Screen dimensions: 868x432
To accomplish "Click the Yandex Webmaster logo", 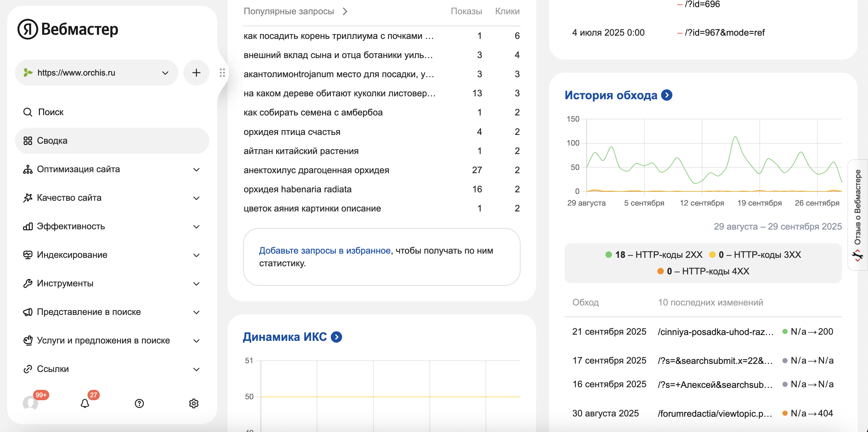I will point(68,29).
